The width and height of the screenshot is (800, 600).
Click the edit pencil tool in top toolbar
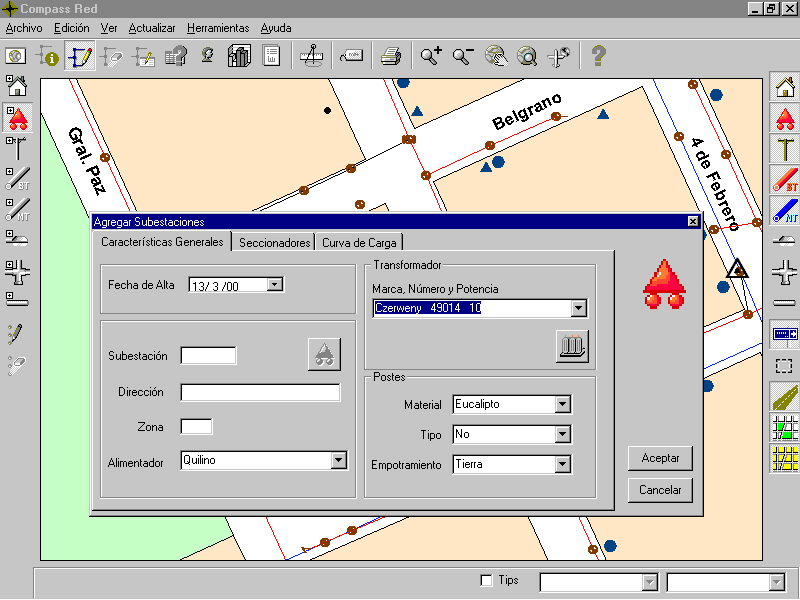click(80, 56)
